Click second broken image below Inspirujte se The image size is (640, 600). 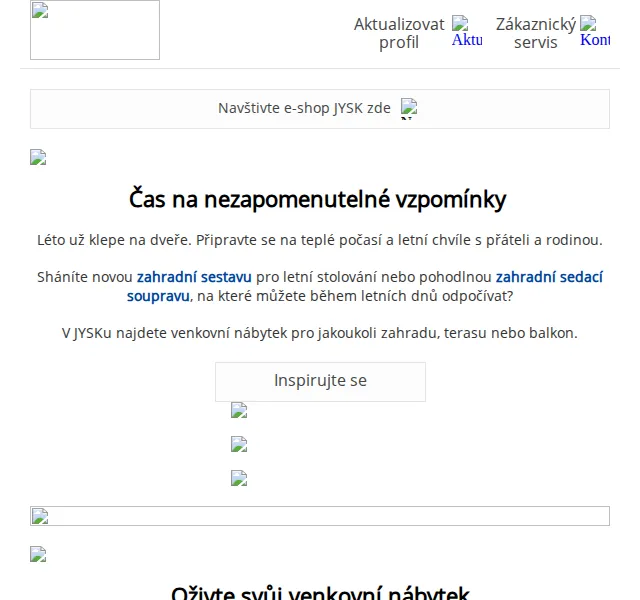tap(239, 444)
